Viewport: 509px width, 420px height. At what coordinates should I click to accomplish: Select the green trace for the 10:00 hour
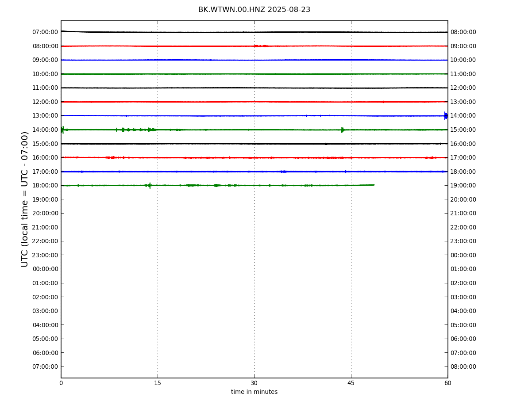(x=254, y=74)
